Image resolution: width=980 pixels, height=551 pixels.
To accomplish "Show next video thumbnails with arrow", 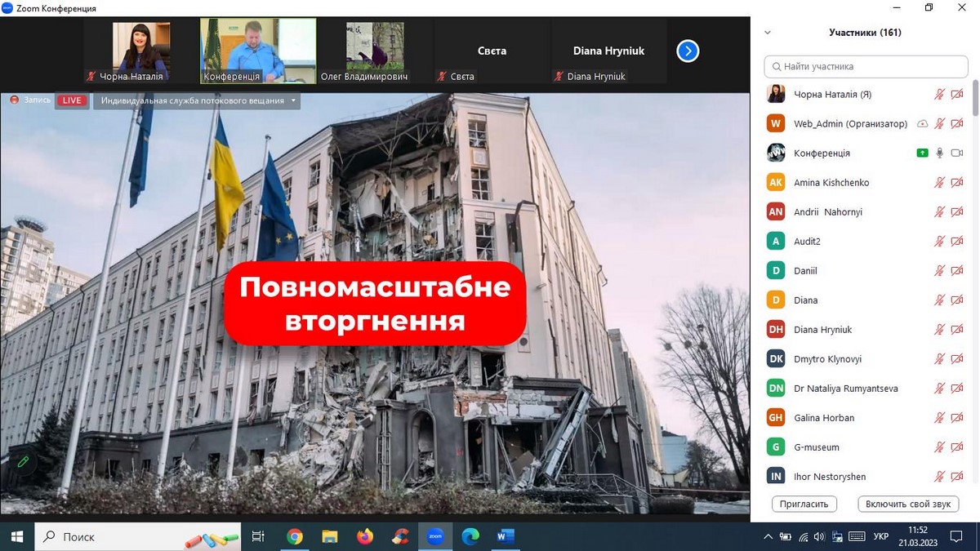I will [688, 51].
